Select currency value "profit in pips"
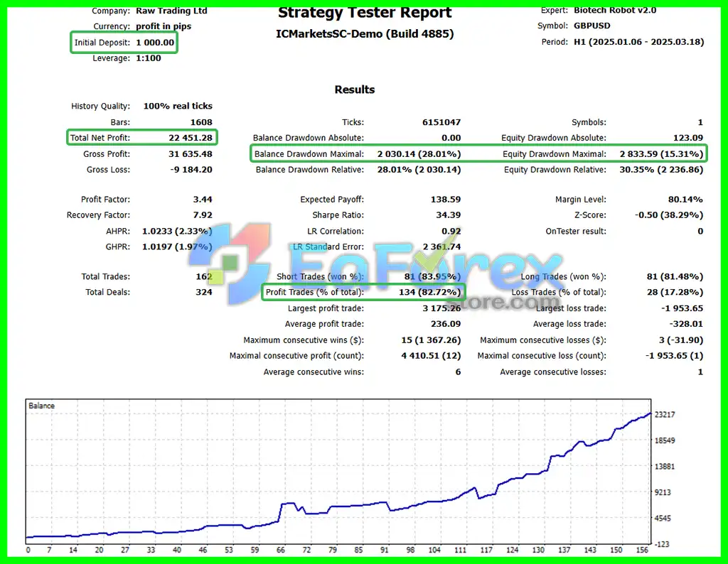 (164, 26)
